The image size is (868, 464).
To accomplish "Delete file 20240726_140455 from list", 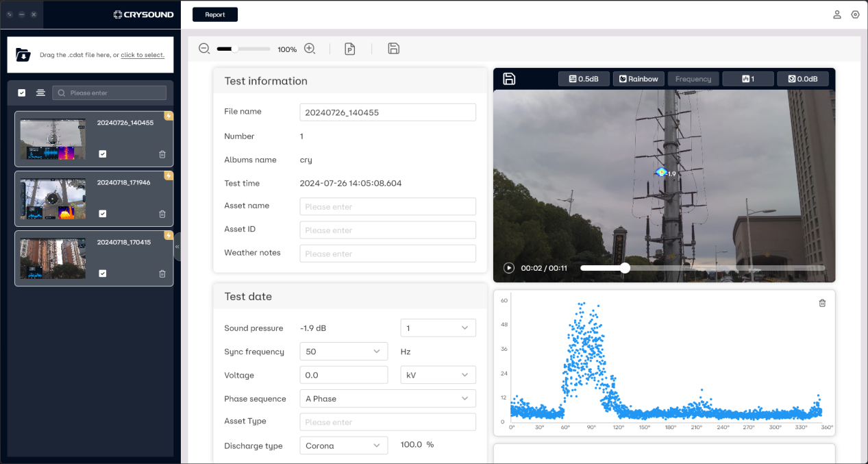I will [x=162, y=154].
